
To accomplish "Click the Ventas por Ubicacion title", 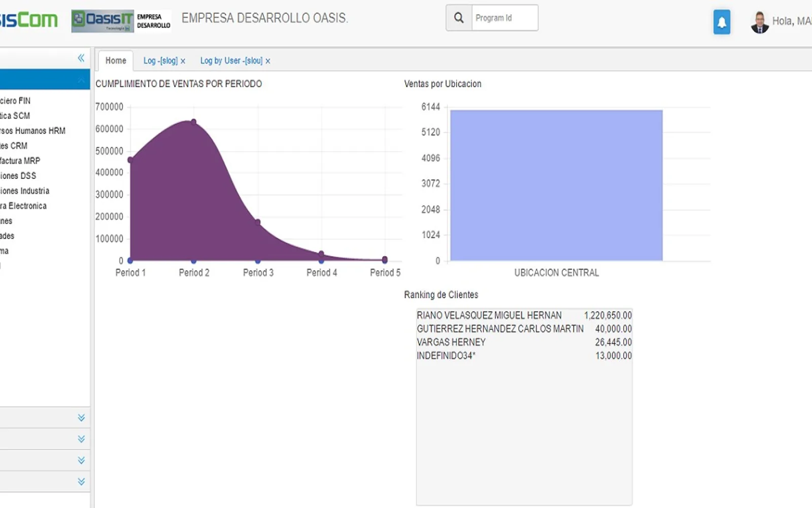I will pos(443,84).
